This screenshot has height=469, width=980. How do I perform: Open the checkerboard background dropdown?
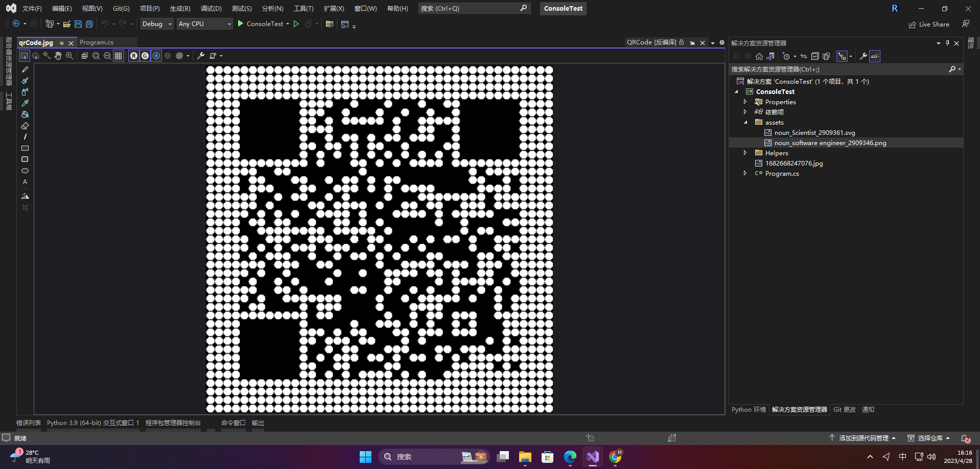(x=188, y=56)
